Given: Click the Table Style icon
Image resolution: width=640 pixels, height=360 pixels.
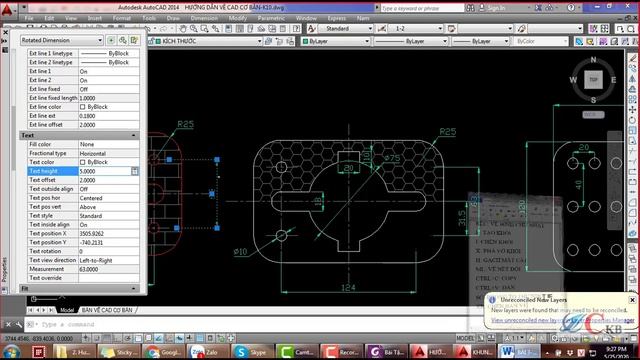Looking at the screenshot, I should point(451,28).
